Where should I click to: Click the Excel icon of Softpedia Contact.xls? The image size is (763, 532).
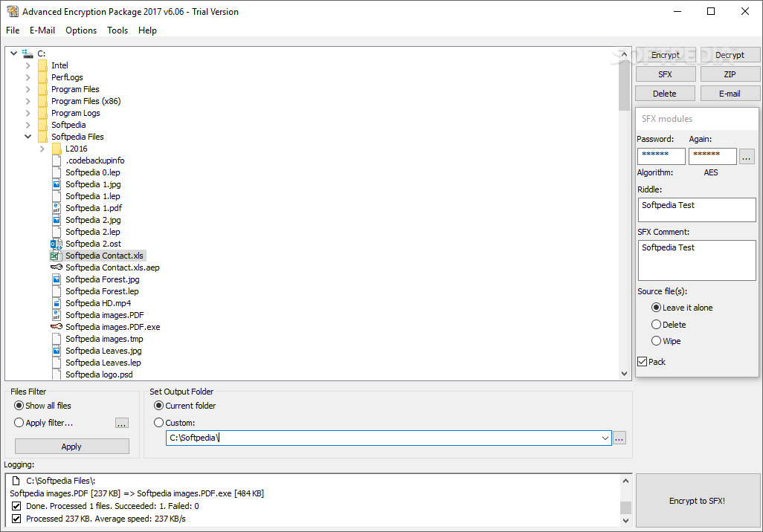tap(57, 256)
